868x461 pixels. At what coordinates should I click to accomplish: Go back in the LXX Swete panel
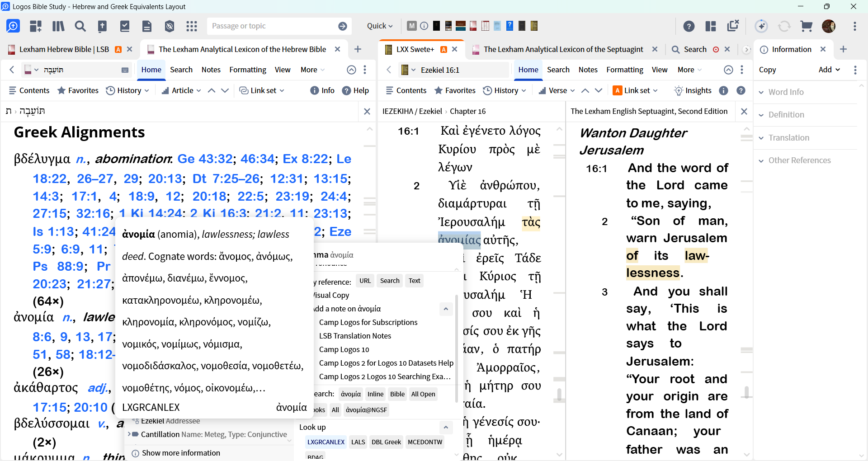point(389,70)
